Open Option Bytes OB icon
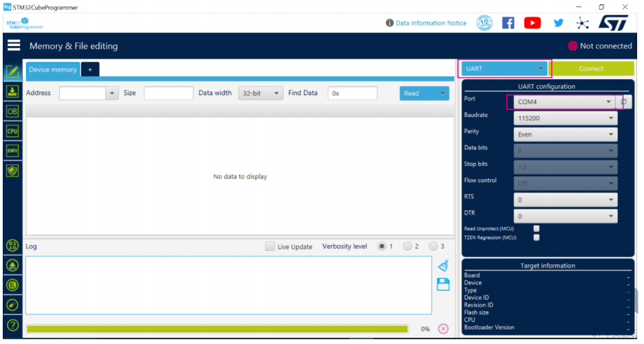This screenshot has width=644, height=344. pyautogui.click(x=12, y=111)
